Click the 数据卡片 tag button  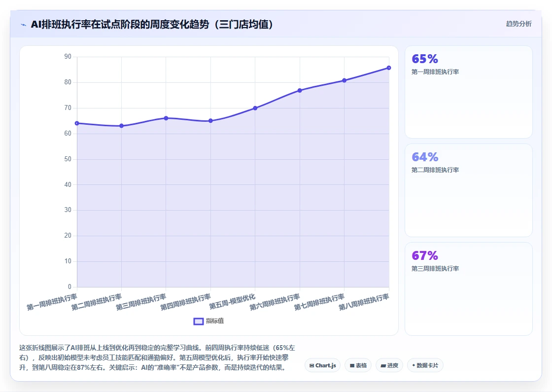point(425,365)
